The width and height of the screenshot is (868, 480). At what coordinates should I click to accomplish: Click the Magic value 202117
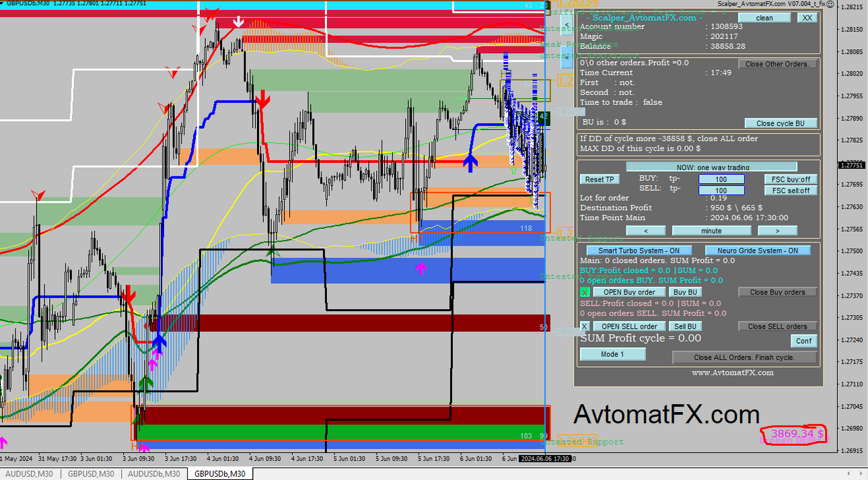[724, 36]
